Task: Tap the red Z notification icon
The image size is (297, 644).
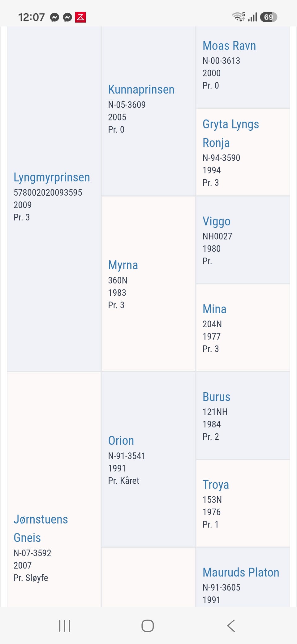Action: (80, 17)
